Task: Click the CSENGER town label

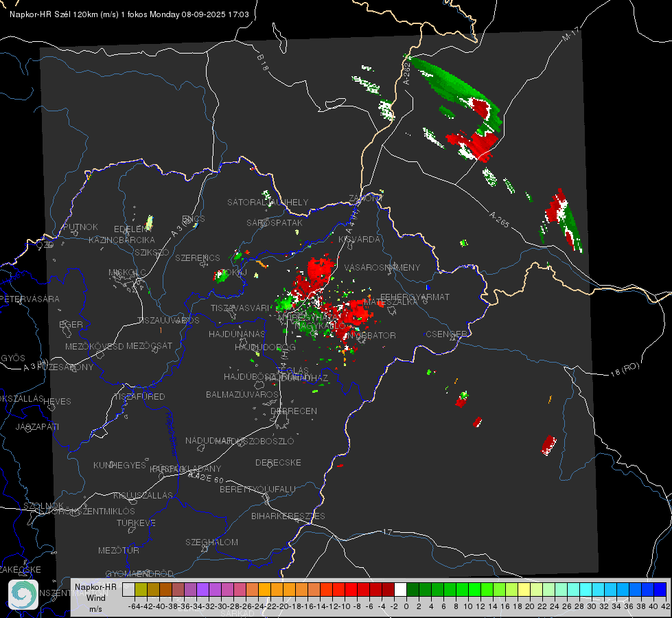Action: click(x=446, y=334)
